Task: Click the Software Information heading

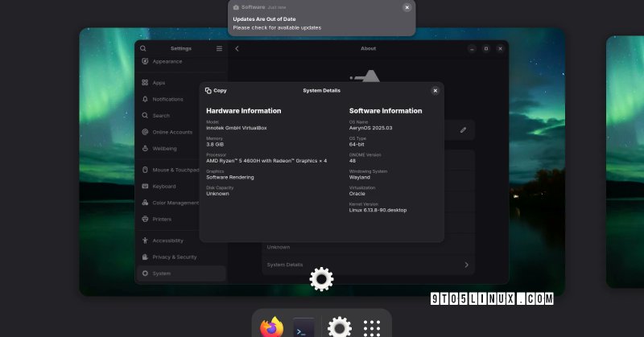Action: [386, 111]
